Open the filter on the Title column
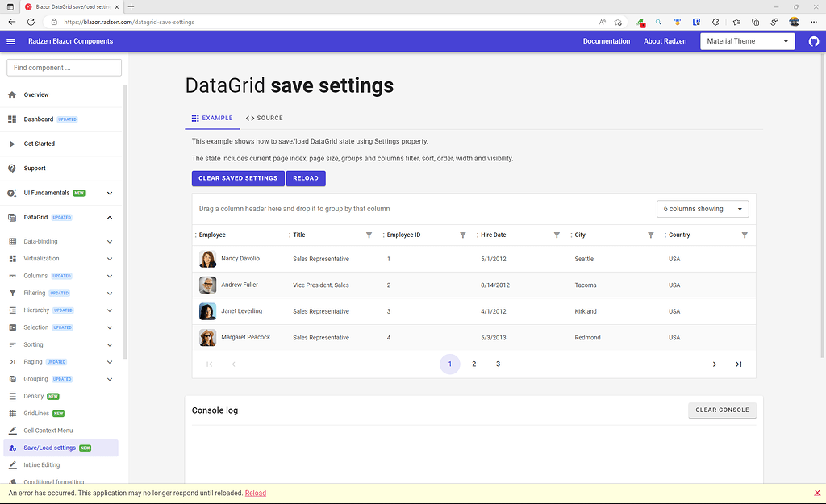The height and width of the screenshot is (504, 826). [369, 235]
